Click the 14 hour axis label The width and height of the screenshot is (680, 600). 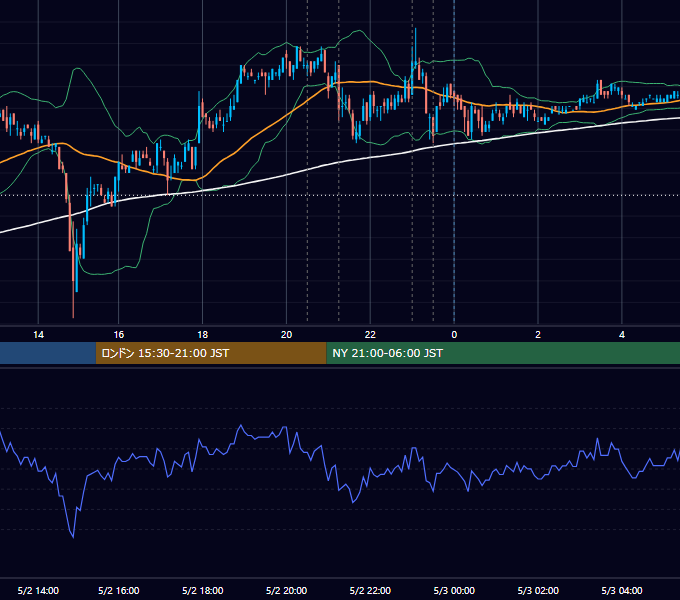38,335
